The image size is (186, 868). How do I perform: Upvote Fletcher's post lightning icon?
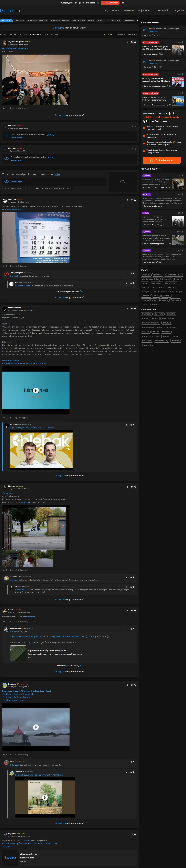(135, 487)
